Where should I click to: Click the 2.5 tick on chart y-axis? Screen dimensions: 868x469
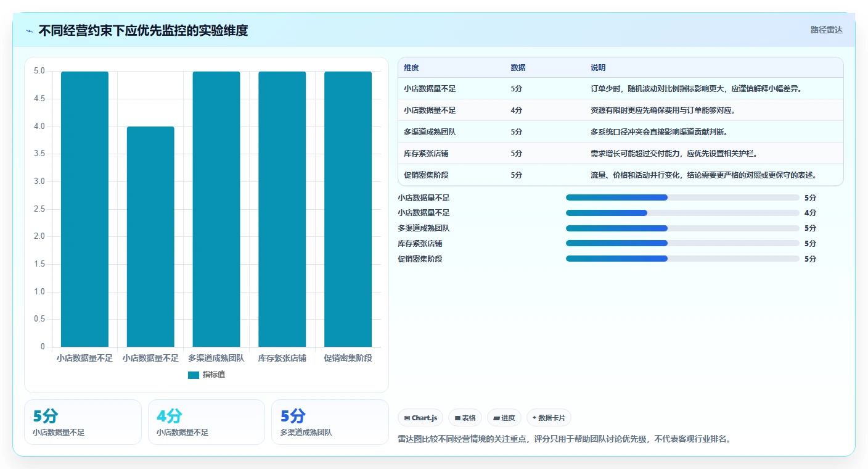pos(39,209)
